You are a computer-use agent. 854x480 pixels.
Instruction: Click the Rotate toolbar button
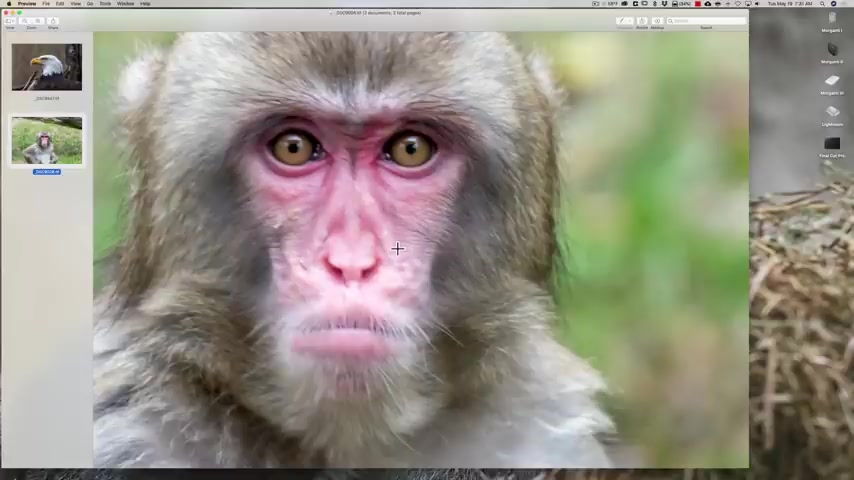click(642, 21)
